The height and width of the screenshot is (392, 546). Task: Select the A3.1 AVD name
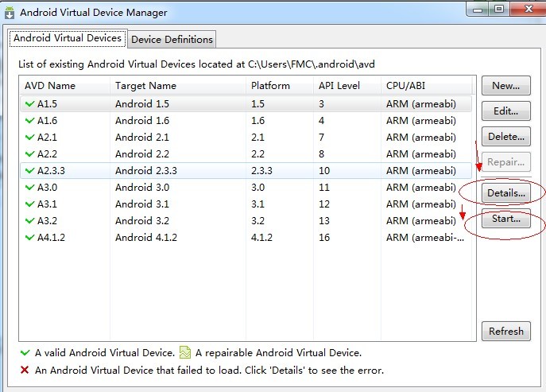47,204
